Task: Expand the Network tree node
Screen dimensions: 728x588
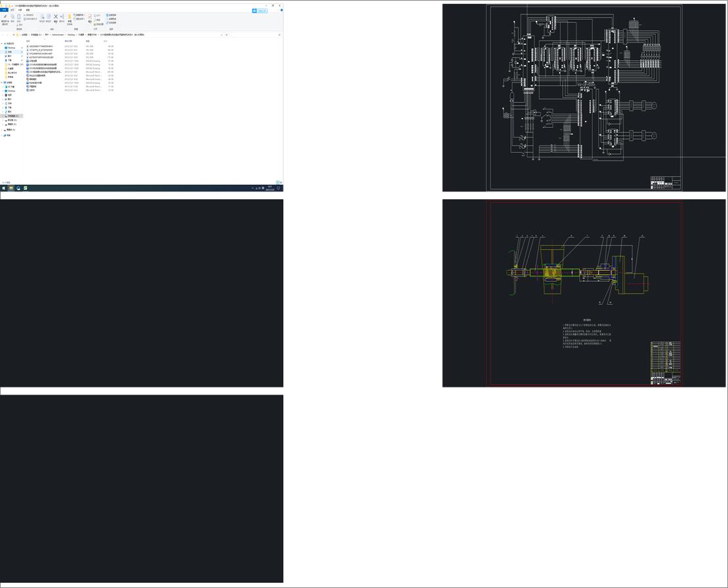Action: point(2,136)
